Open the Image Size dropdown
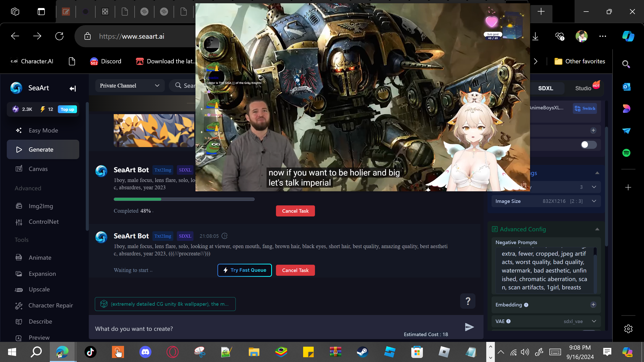644x362 pixels. tap(546, 201)
